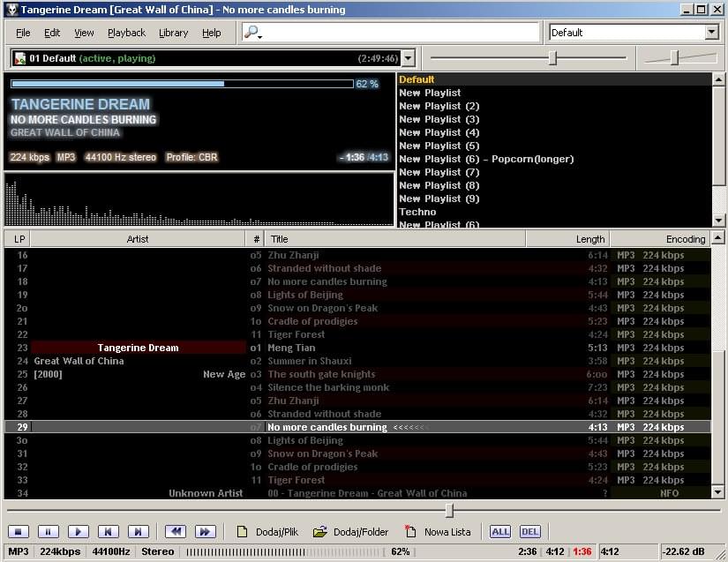This screenshot has height=562, width=728.
Task: Click the DEL button
Action: coord(529,531)
